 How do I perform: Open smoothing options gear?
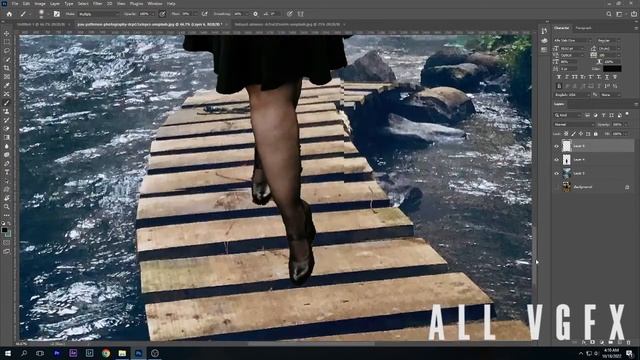[x=256, y=14]
